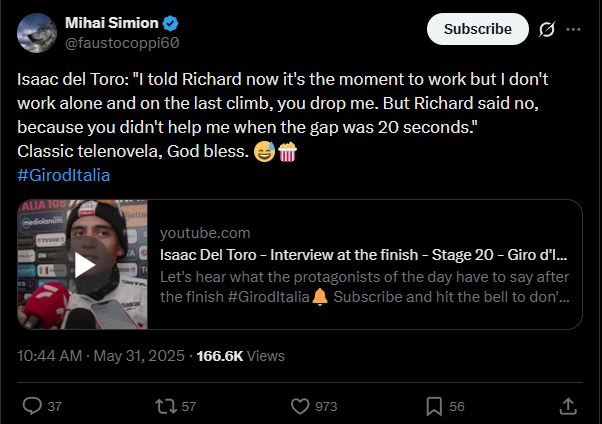This screenshot has width=602, height=424.
Task: Bookmark this post
Action: 434,406
